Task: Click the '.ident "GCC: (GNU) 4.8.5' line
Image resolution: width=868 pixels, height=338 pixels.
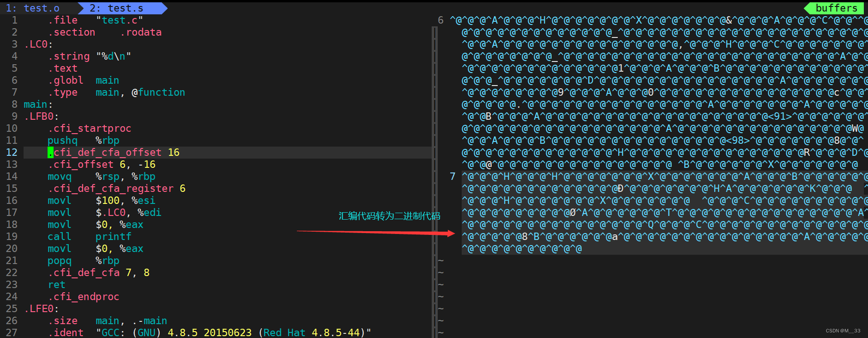Action: 210,332
